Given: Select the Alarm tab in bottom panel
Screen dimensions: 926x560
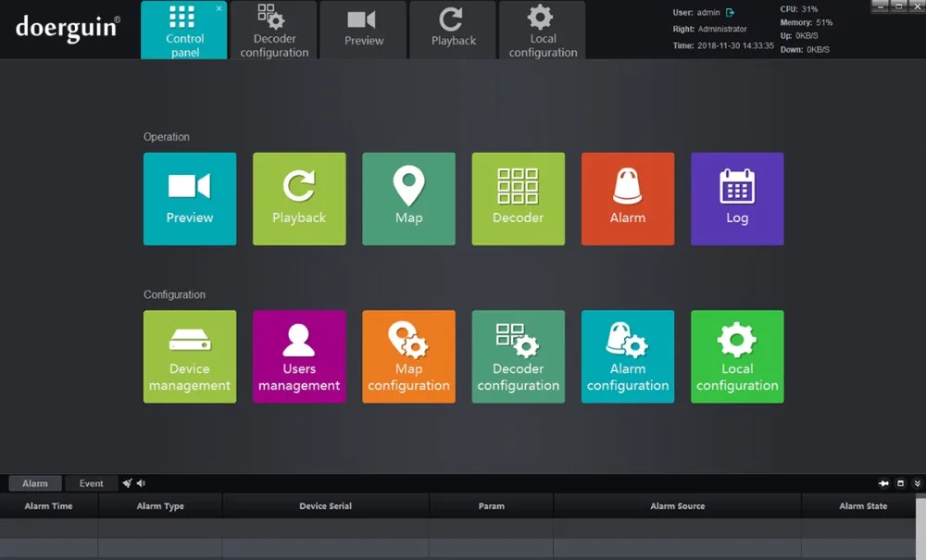Looking at the screenshot, I should tap(35, 483).
